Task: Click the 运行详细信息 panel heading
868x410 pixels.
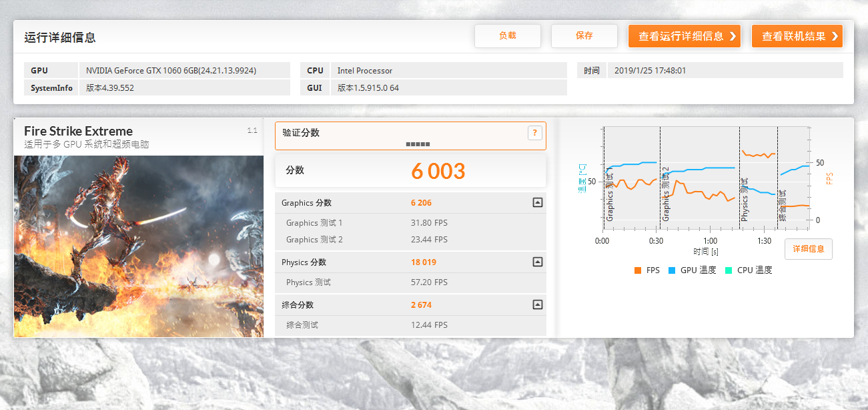Action: tap(60, 37)
